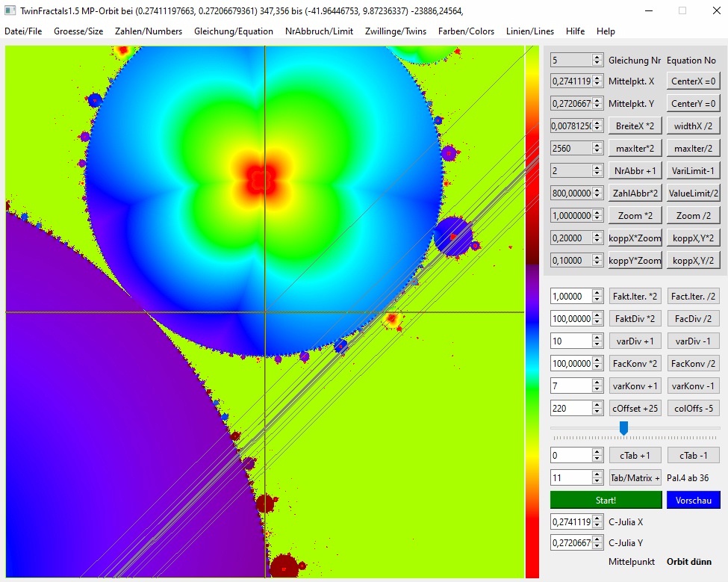728x582 pixels.
Task: Open the Gleichung/Equation menu
Action: click(x=234, y=31)
